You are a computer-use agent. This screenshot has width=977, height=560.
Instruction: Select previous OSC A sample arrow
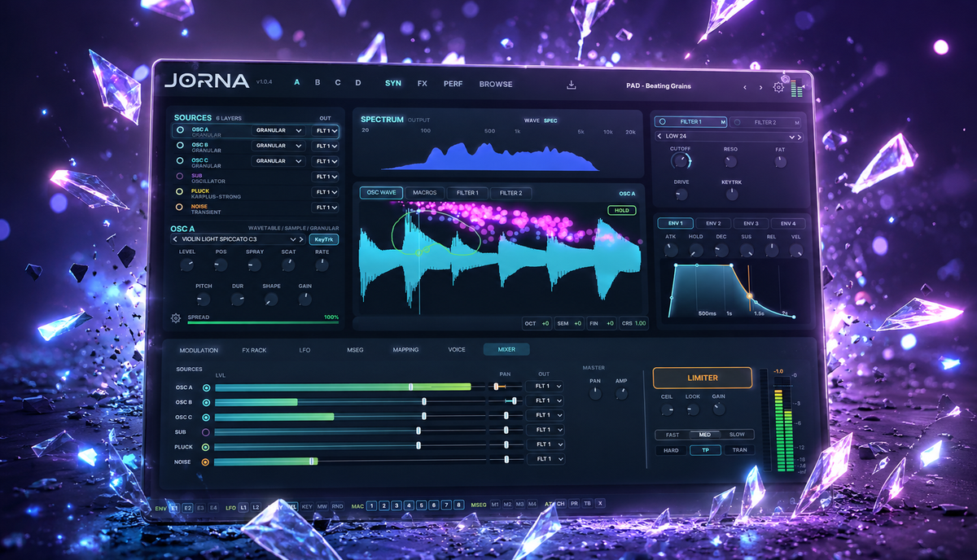point(176,240)
